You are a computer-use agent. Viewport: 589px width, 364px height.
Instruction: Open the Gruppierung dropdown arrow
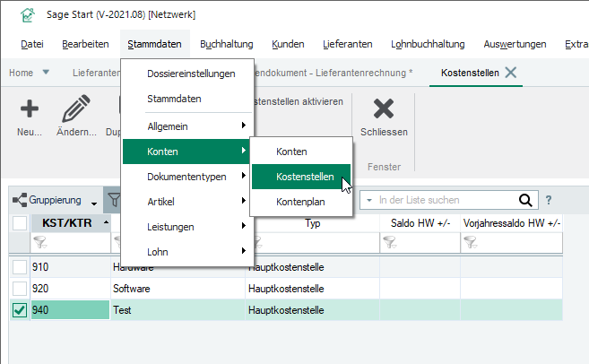click(94, 204)
